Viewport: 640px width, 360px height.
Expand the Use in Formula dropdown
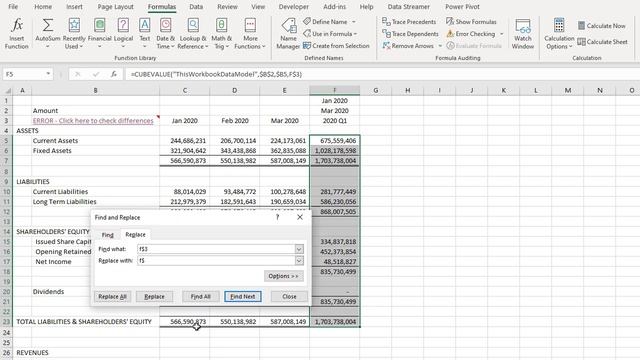355,34
